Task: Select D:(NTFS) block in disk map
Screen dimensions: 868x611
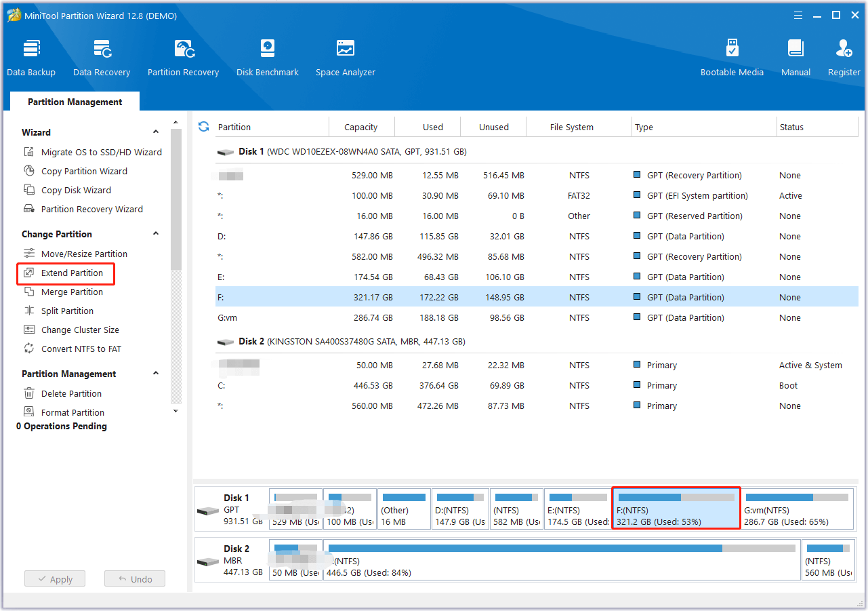Action: pos(460,509)
